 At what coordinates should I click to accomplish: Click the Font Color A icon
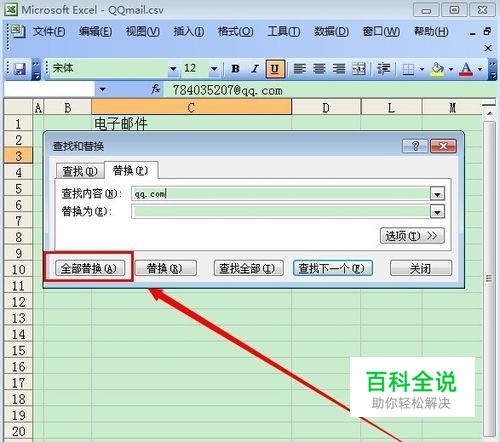point(466,69)
